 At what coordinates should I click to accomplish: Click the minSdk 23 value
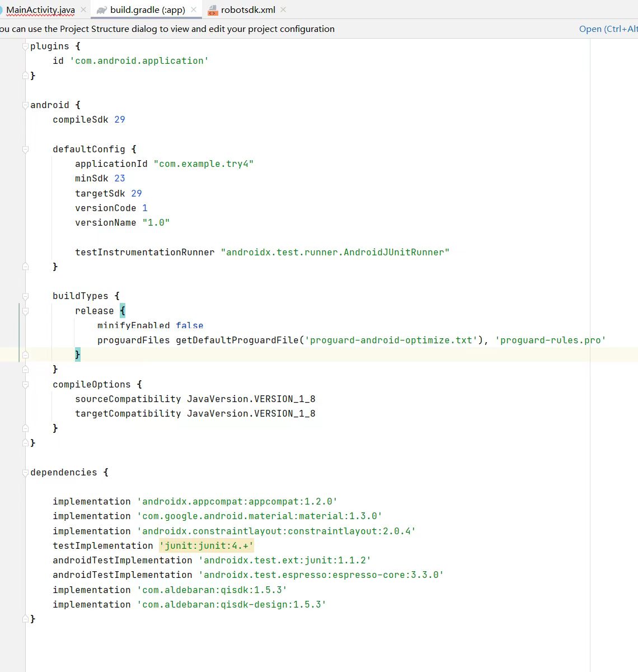[x=120, y=179]
